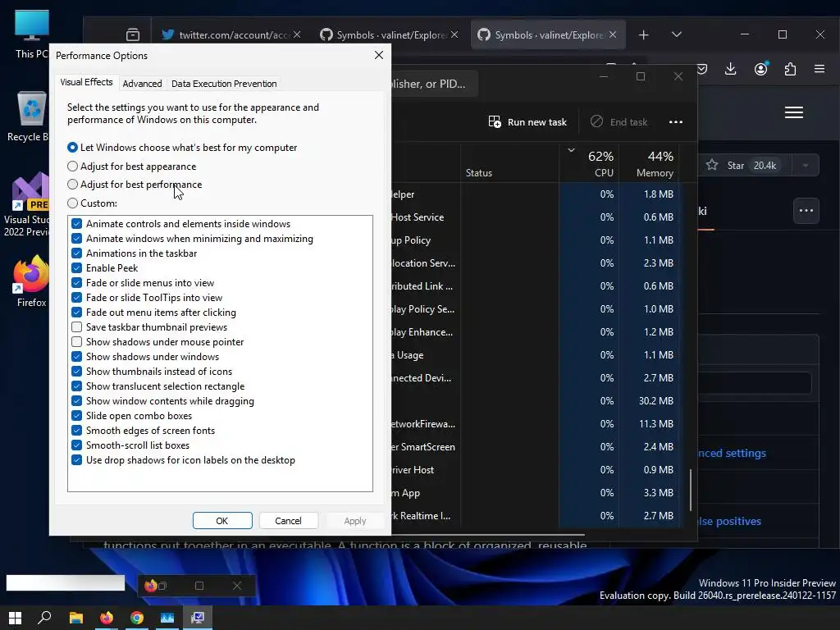
Task: Toggle Use drop shadows for icon labels
Action: point(76,460)
